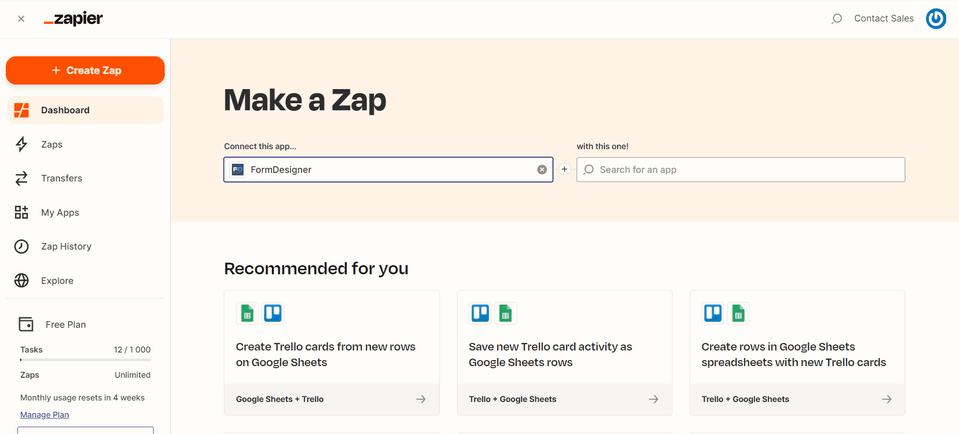Open the Contact Sales link

coord(884,18)
